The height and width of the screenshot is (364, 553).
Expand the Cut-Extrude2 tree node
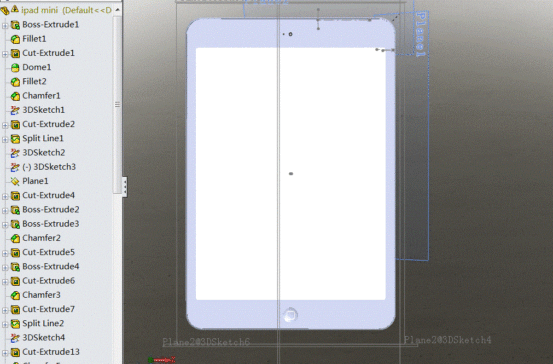click(5, 125)
